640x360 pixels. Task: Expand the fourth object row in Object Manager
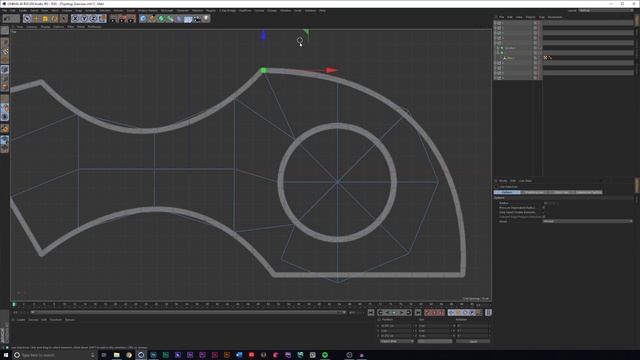point(496,38)
